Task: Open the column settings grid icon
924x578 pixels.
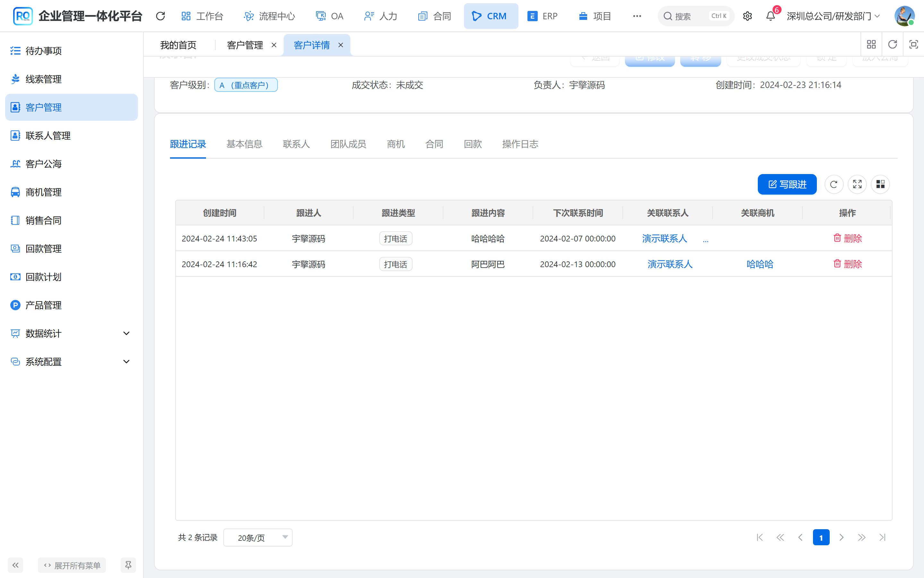Action: 880,184
